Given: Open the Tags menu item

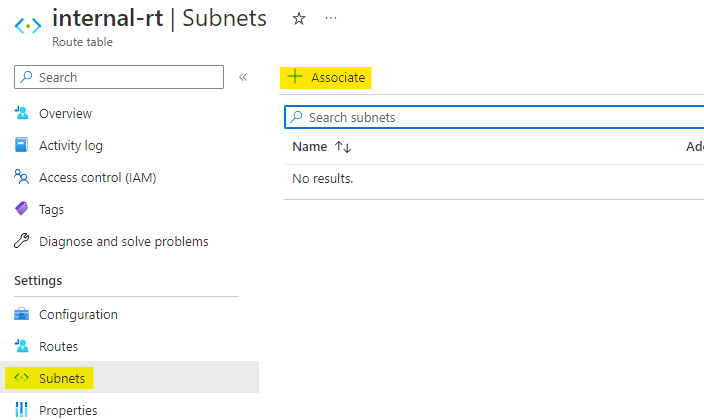Looking at the screenshot, I should (51, 209).
